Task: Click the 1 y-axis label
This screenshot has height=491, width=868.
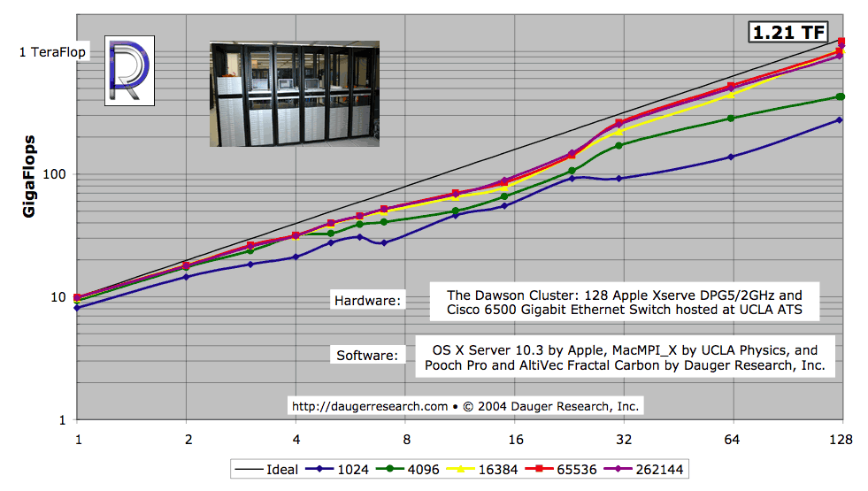Action: 62,420
